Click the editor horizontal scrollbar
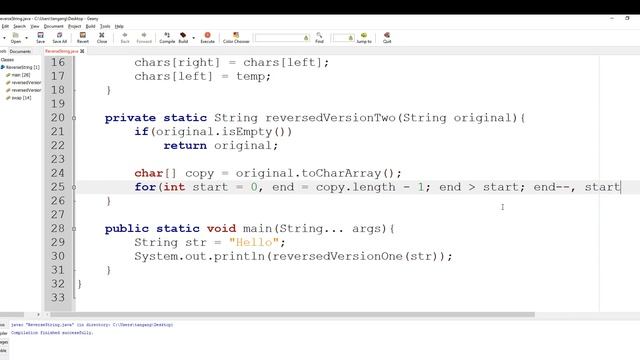Image resolution: width=640 pixels, height=360 pixels. [292, 315]
